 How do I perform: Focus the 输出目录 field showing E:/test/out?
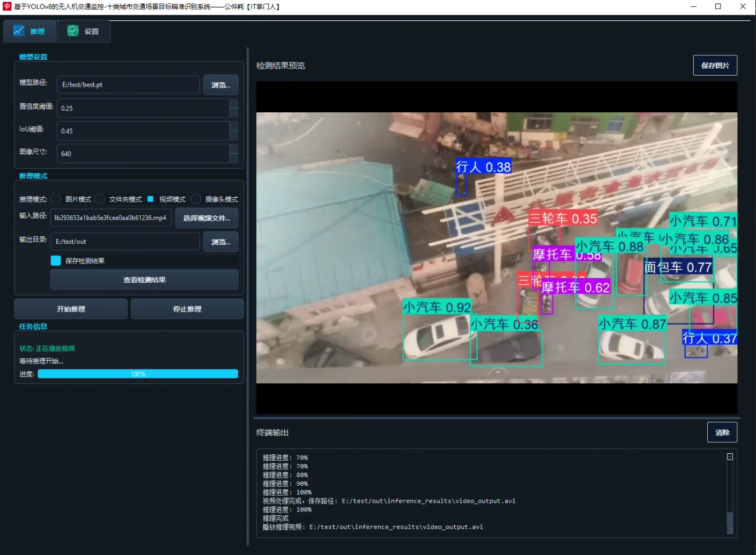(125, 241)
